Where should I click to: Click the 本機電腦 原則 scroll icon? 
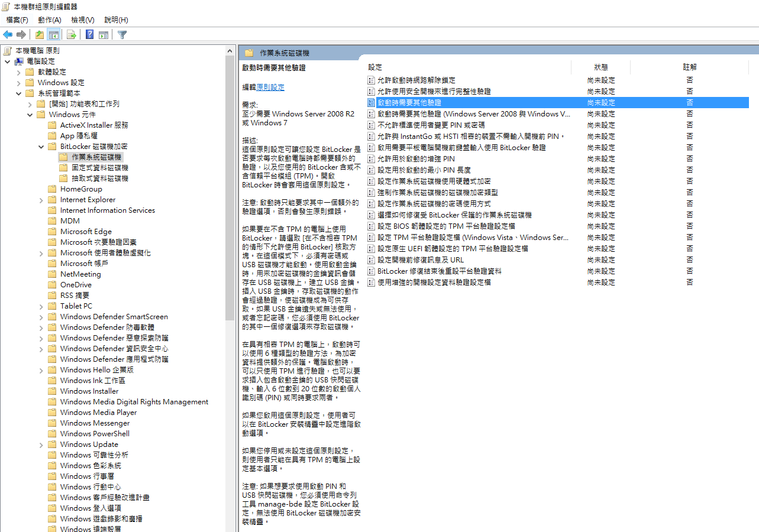click(8, 51)
